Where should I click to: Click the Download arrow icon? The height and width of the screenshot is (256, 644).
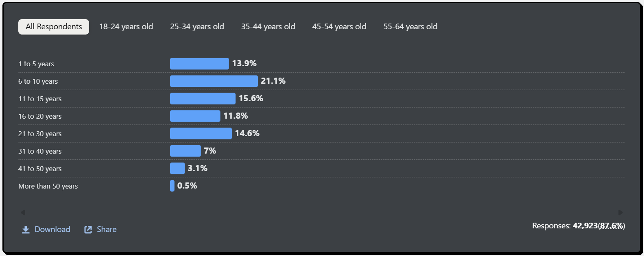tap(26, 230)
